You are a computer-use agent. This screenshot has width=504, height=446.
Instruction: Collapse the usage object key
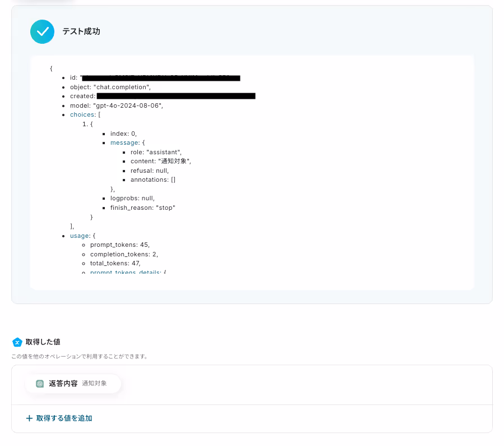tap(80, 236)
